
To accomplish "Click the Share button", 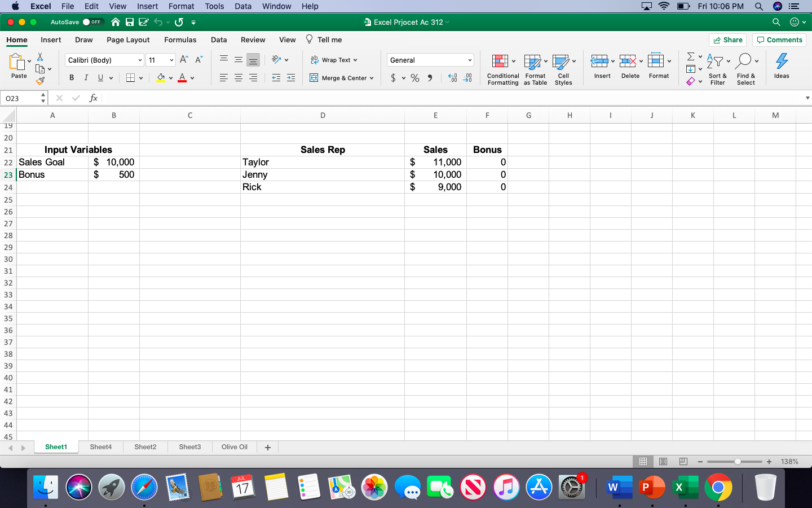I will (727, 40).
